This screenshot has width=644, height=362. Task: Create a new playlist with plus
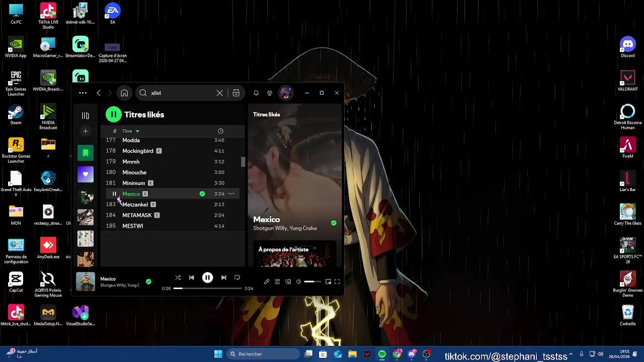coord(86,131)
